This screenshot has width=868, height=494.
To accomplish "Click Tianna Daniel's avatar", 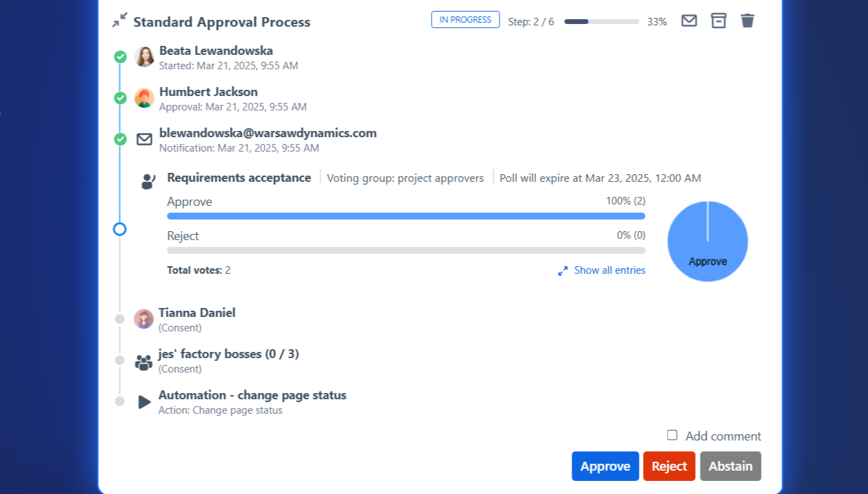I will (143, 319).
